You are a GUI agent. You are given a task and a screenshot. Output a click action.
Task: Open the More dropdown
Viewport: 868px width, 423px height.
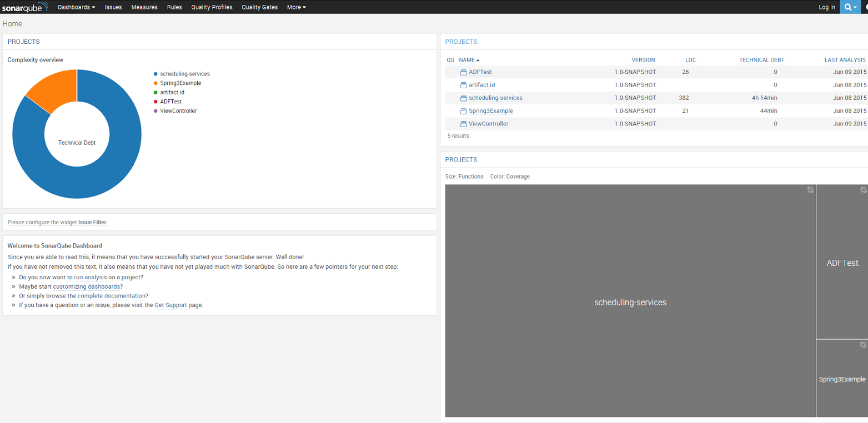(295, 7)
